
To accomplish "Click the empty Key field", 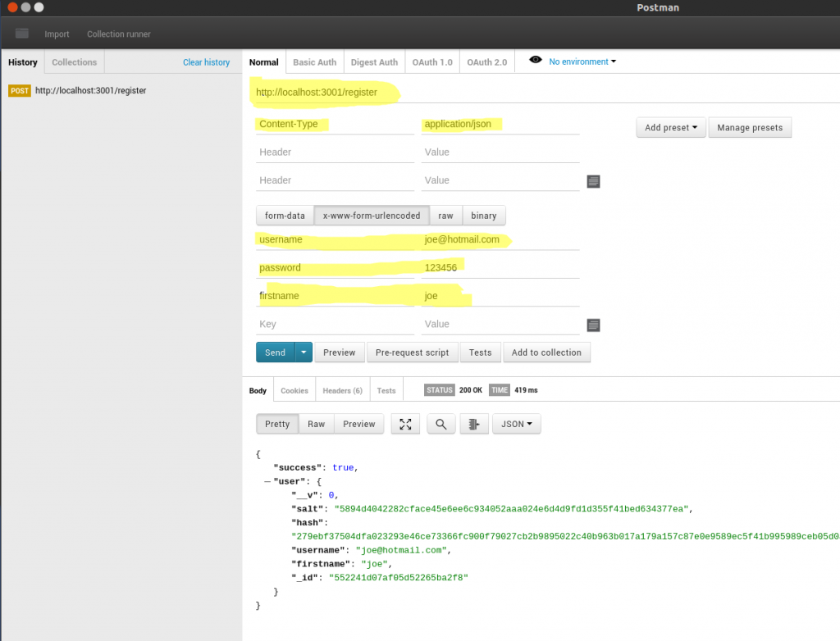I will pos(335,325).
